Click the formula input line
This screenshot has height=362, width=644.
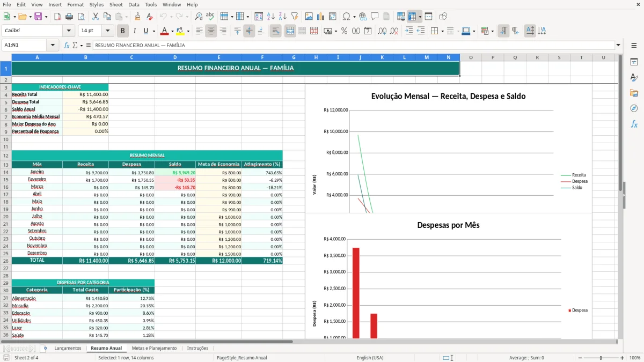[x=353, y=45]
